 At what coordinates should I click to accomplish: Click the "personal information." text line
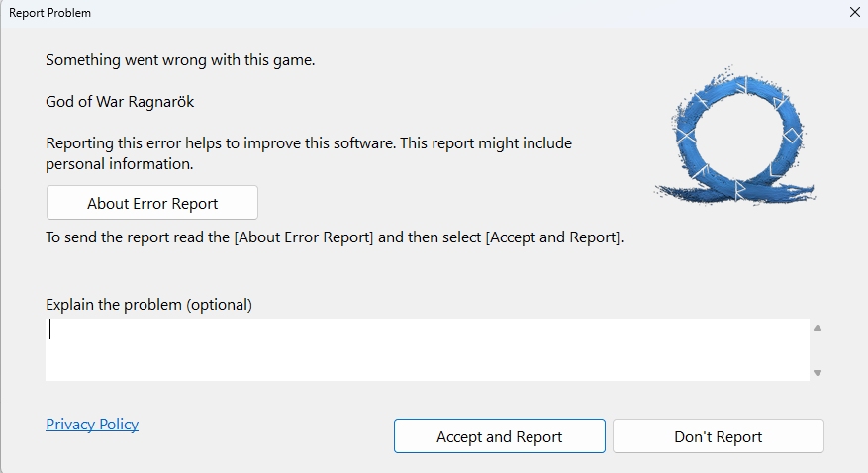coord(119,164)
